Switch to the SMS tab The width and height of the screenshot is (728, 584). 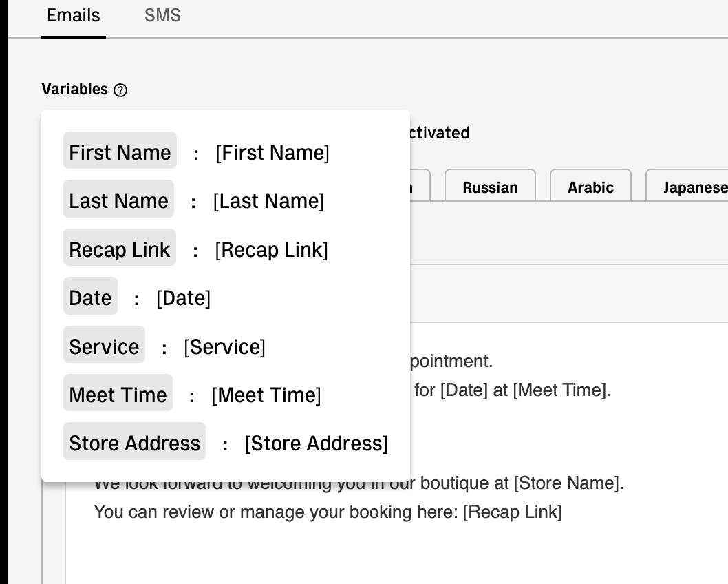coord(162,16)
